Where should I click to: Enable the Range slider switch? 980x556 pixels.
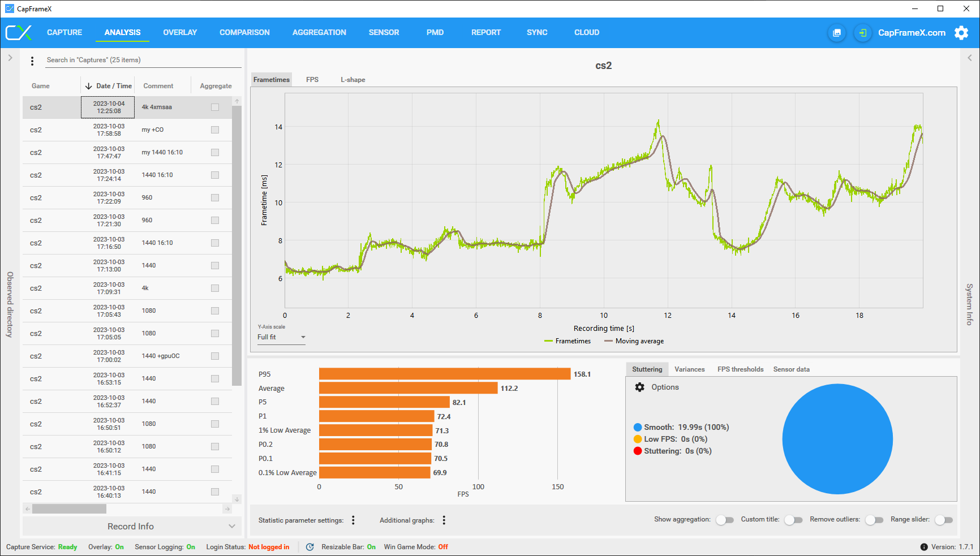point(944,520)
